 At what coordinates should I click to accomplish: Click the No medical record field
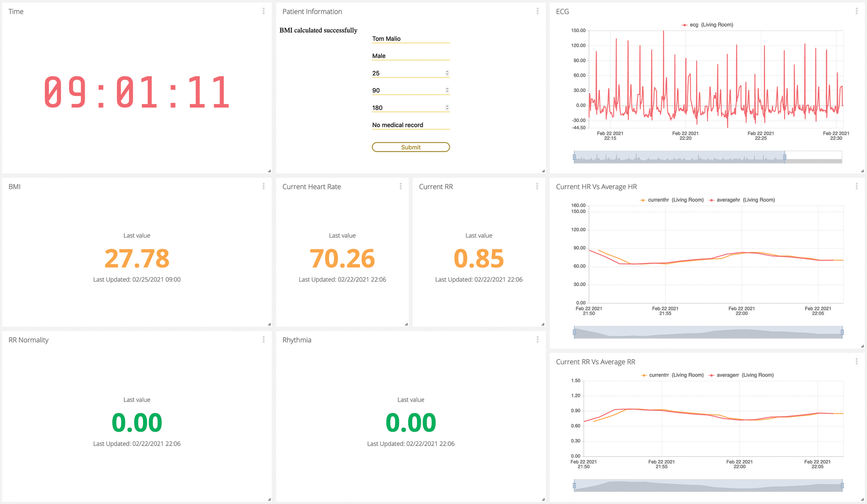coord(410,125)
